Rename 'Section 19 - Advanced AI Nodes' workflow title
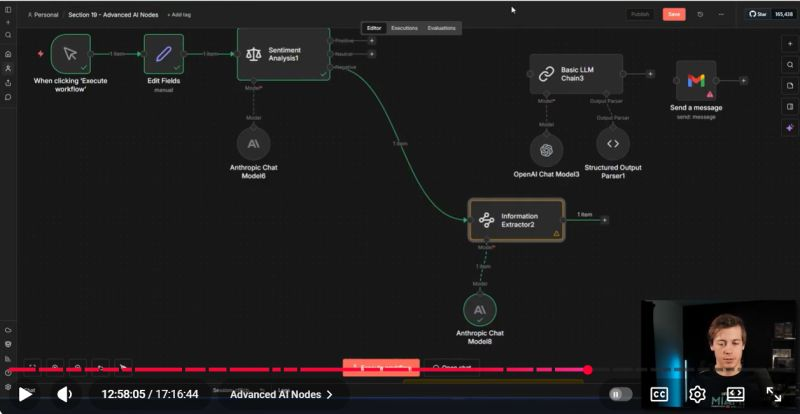Screen dimensions: 800x414 [x=113, y=15]
